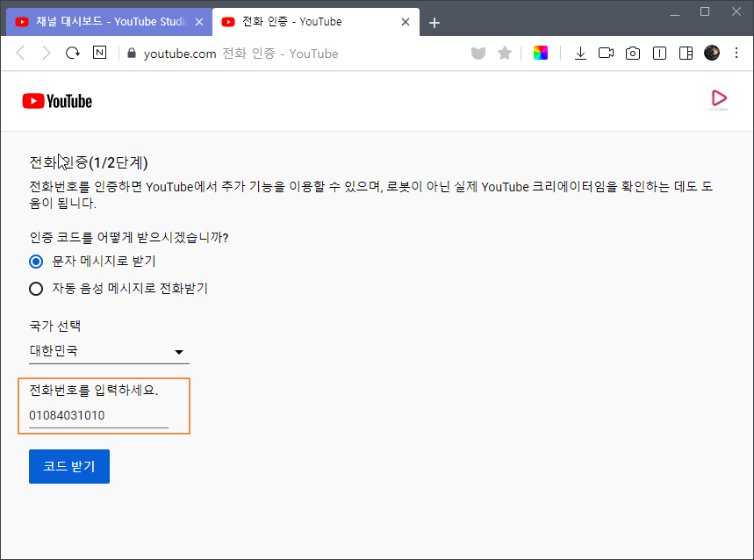The height and width of the screenshot is (560, 754).
Task: Reload the page with the refresh icon
Action: tap(73, 53)
